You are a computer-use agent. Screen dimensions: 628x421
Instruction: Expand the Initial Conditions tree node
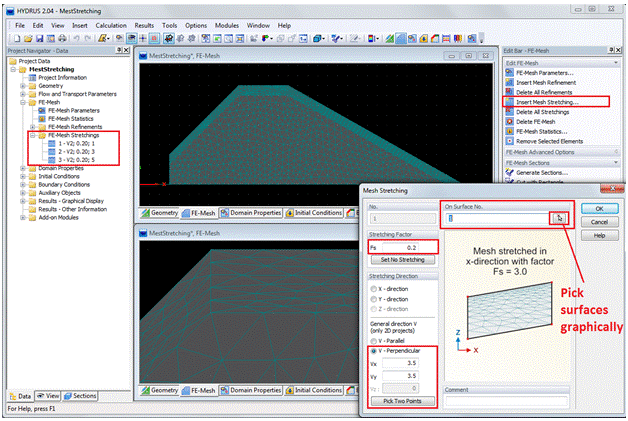(23, 176)
